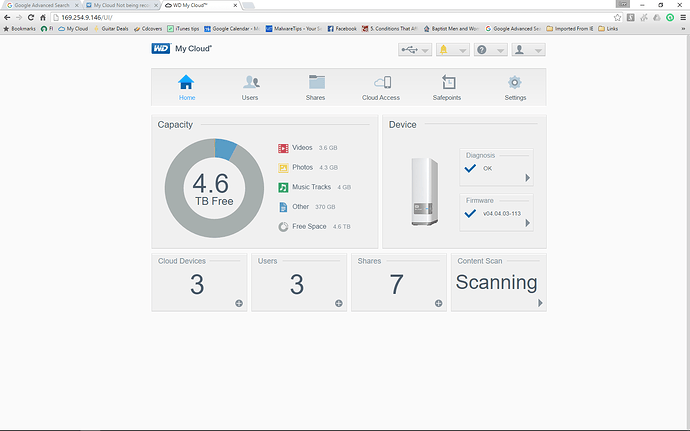Open the new tab button
The width and height of the screenshot is (690, 431).
pos(249,5)
